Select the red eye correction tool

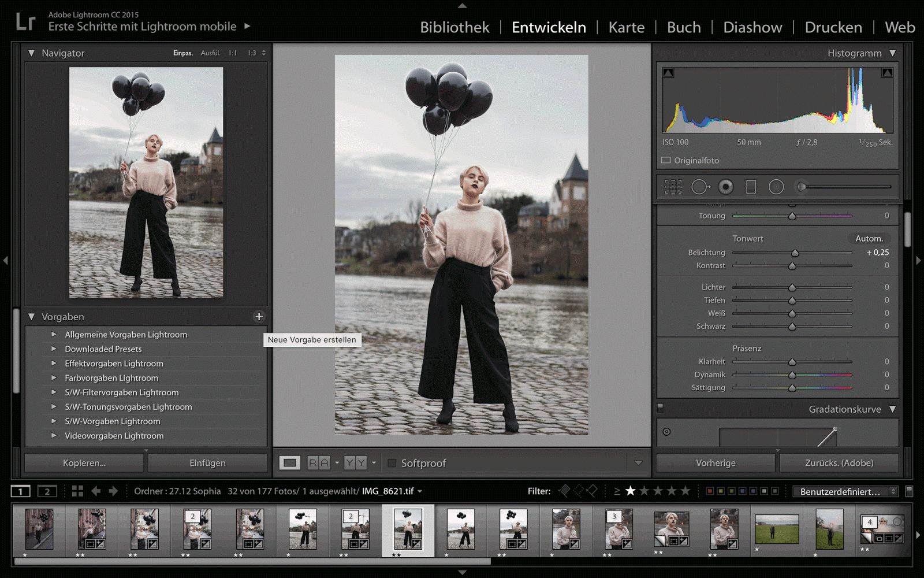[726, 187]
